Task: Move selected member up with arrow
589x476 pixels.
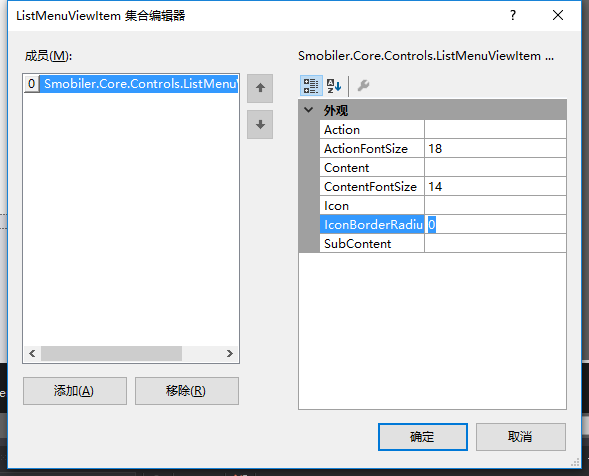Action: tap(260, 88)
